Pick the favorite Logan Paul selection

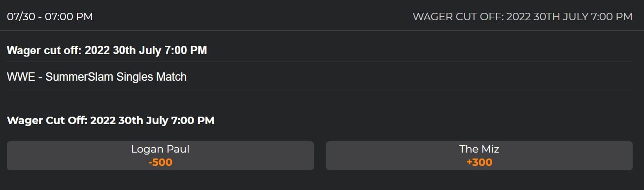coord(160,156)
